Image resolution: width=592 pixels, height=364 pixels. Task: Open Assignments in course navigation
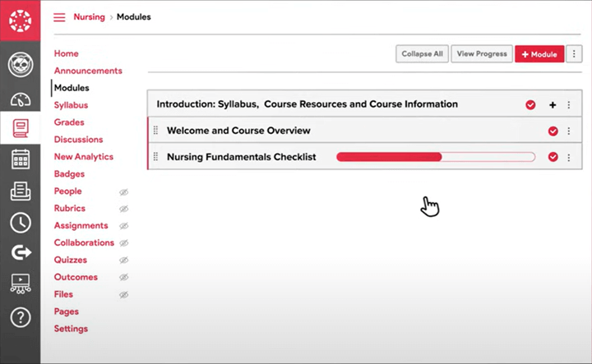[x=81, y=226]
